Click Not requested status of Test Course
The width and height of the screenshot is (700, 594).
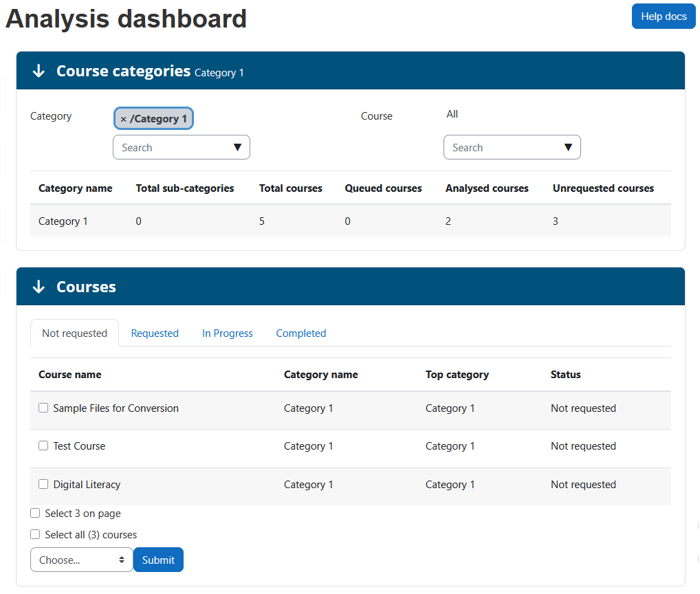click(584, 446)
